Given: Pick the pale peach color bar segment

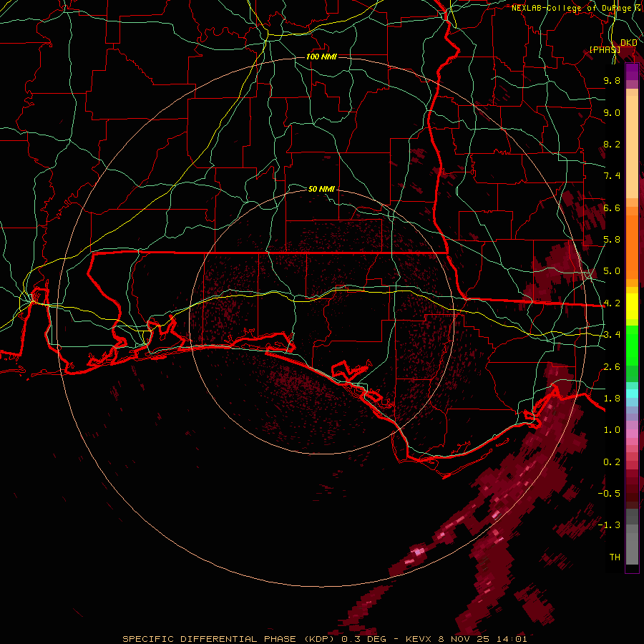Looking at the screenshot, I should [x=632, y=148].
